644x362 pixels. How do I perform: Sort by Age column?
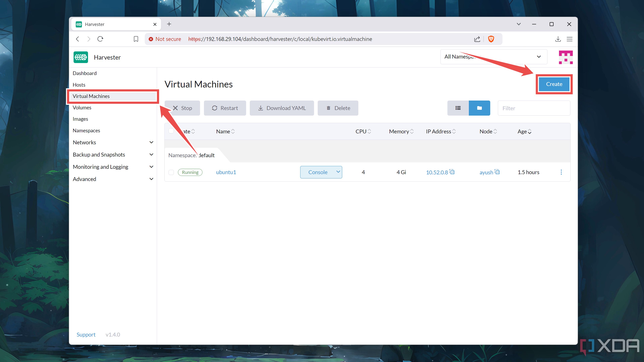click(524, 131)
